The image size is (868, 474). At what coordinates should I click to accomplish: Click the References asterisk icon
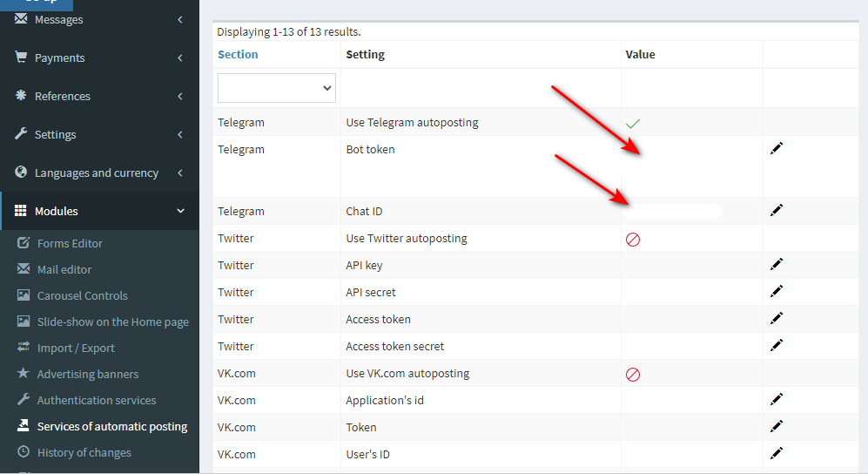click(21, 95)
